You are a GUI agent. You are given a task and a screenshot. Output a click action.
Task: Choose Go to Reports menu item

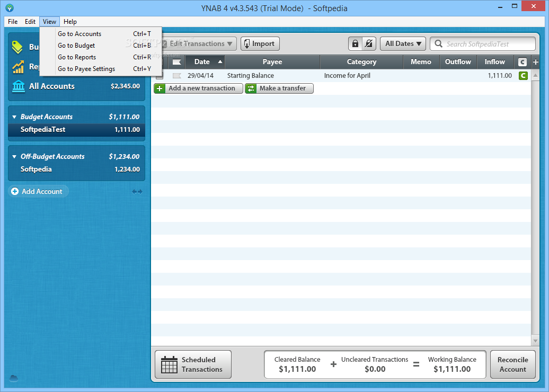[x=101, y=57]
